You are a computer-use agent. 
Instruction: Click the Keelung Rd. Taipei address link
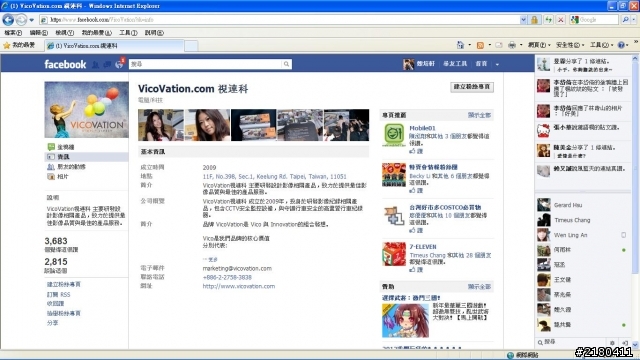click(x=274, y=176)
